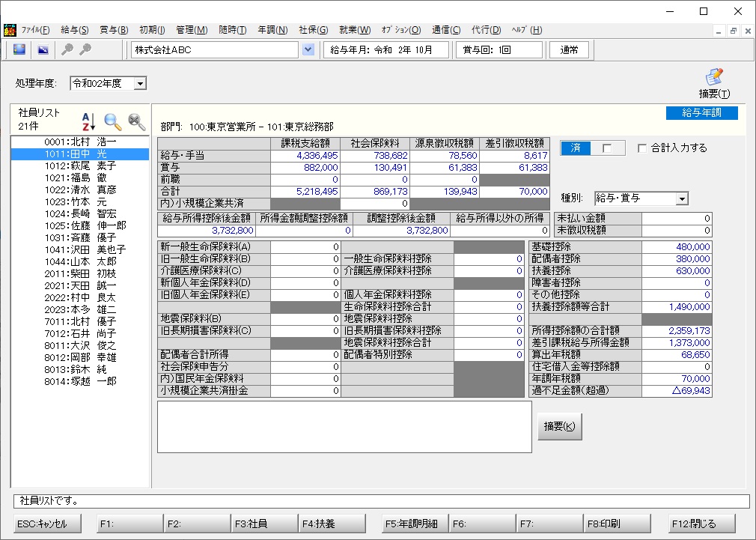Click the large remarks text area
Viewport: 756px width, 540px height.
344,427
